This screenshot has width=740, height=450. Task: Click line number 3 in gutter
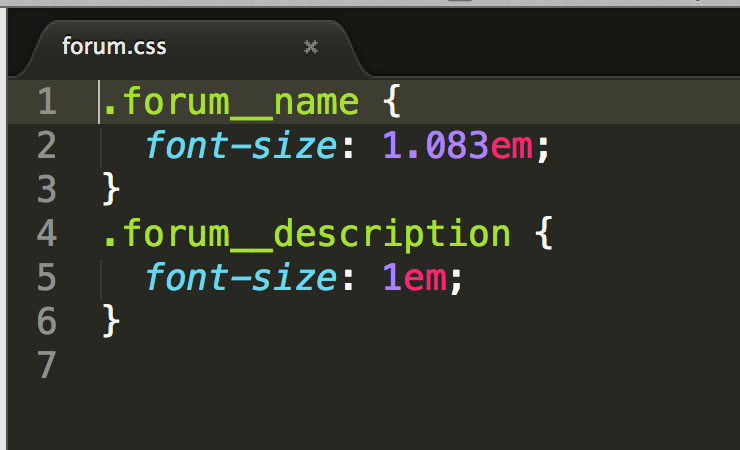tap(47, 189)
